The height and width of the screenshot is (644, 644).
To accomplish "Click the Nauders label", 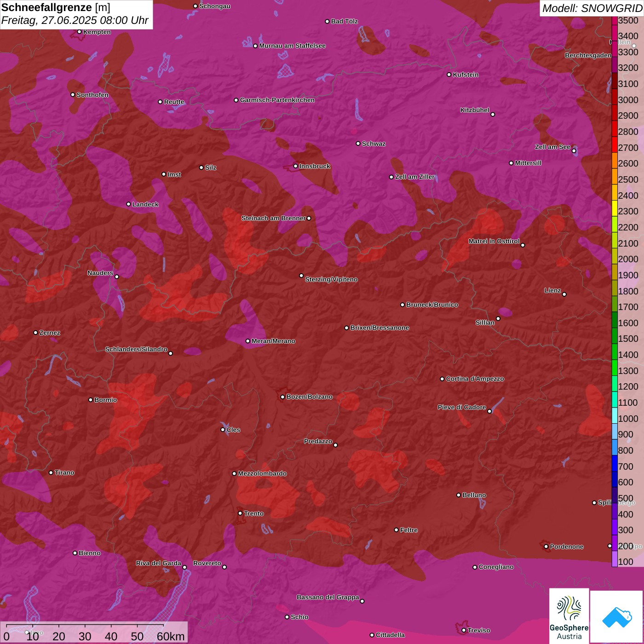I will (x=100, y=273).
